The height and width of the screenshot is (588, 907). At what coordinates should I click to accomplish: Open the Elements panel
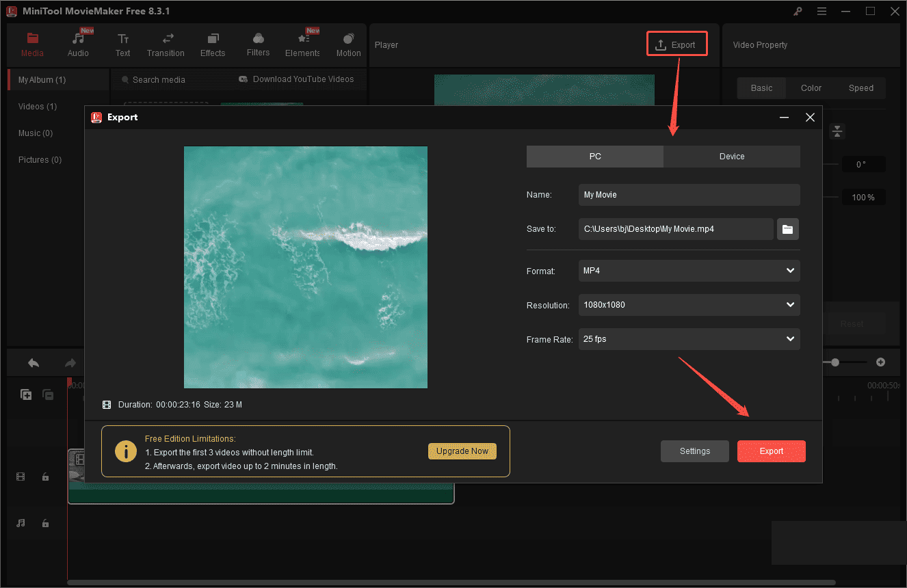pos(302,44)
